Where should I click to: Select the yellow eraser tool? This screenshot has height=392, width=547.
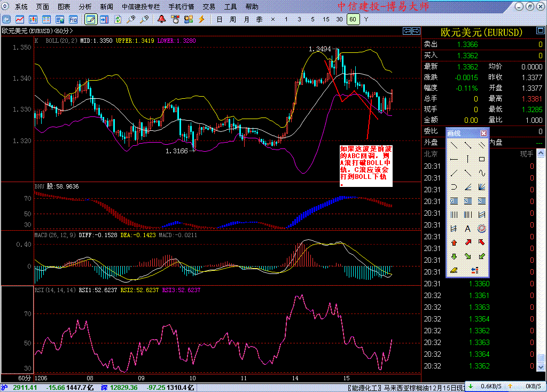(454, 270)
